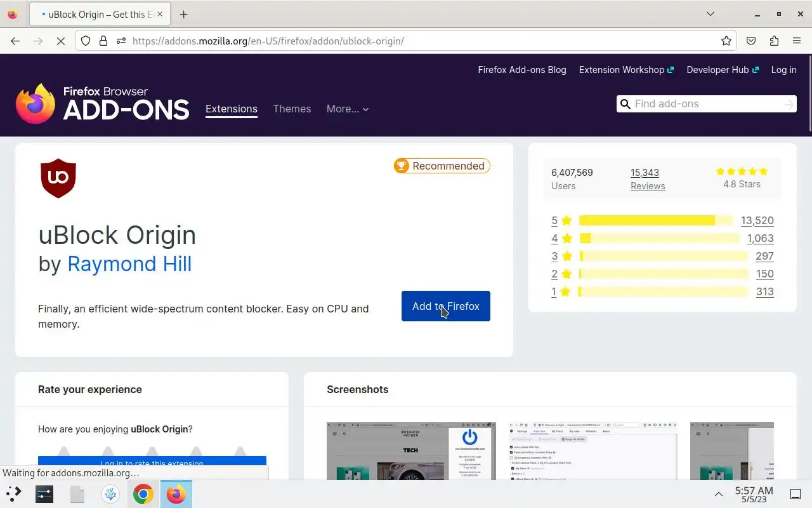812x508 pixels.
Task: Bookmark this page with the star icon
Action: [x=726, y=41]
